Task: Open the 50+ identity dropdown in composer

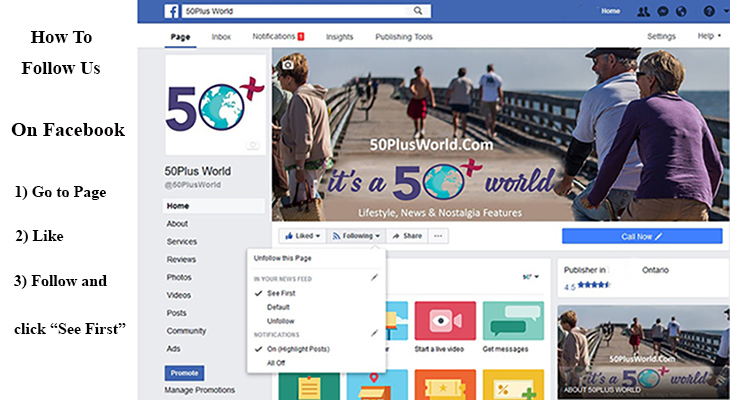Action: 531,277
